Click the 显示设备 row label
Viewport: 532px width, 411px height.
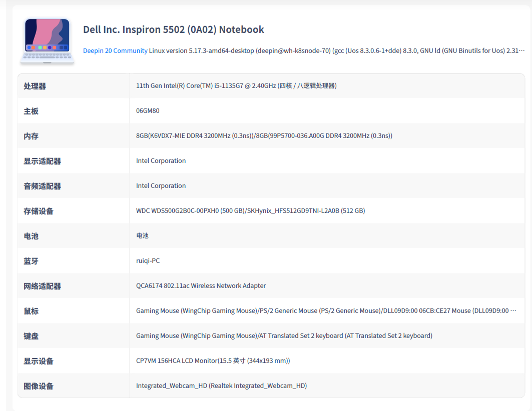(39, 361)
